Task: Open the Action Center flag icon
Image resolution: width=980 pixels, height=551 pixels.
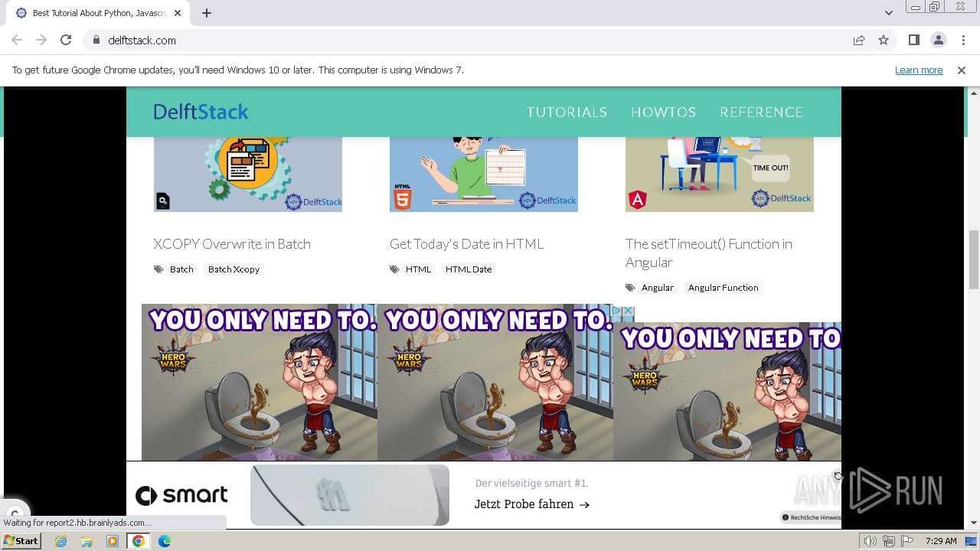Action: pyautogui.click(x=907, y=541)
